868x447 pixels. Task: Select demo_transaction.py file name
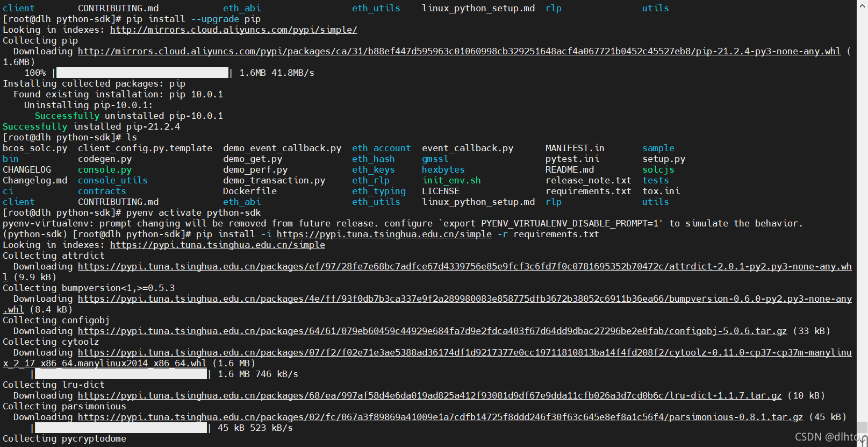274,180
